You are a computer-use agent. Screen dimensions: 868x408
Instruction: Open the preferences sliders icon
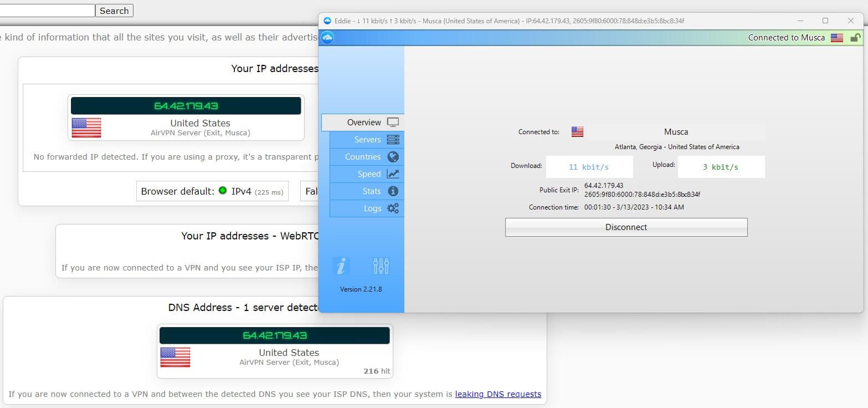381,267
